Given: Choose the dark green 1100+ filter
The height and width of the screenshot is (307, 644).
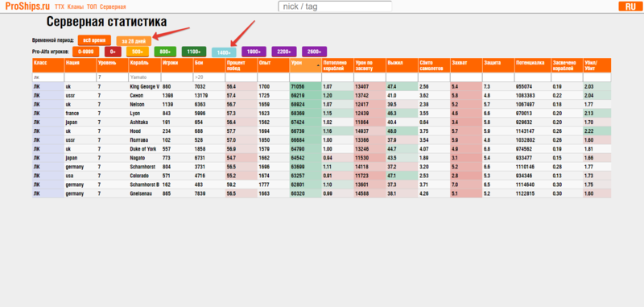Looking at the screenshot, I should click(x=194, y=52).
